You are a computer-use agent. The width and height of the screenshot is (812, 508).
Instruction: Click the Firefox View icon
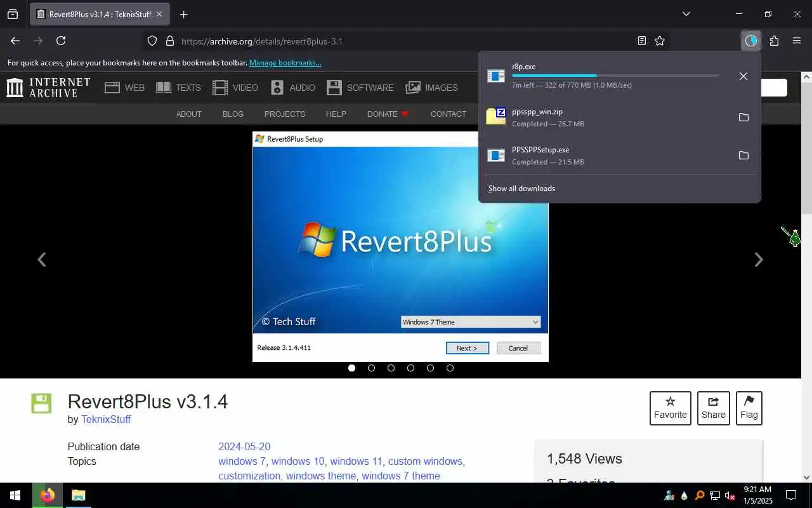(13, 14)
